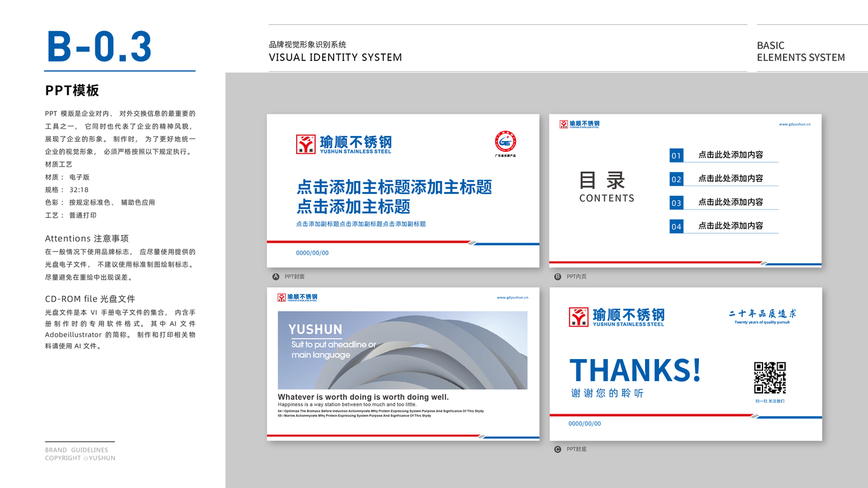Viewport: 868px width, 488px height.
Task: Click the 二十年品质追求 slogan
Action: [762, 313]
